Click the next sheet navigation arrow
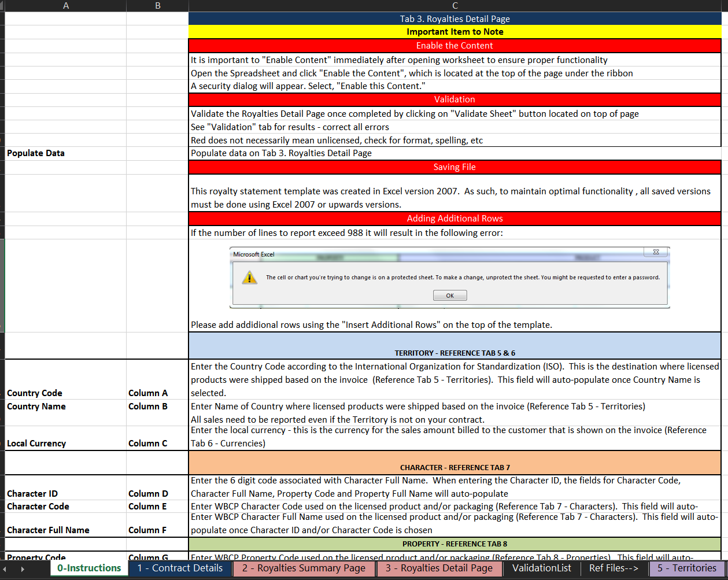 (x=22, y=568)
